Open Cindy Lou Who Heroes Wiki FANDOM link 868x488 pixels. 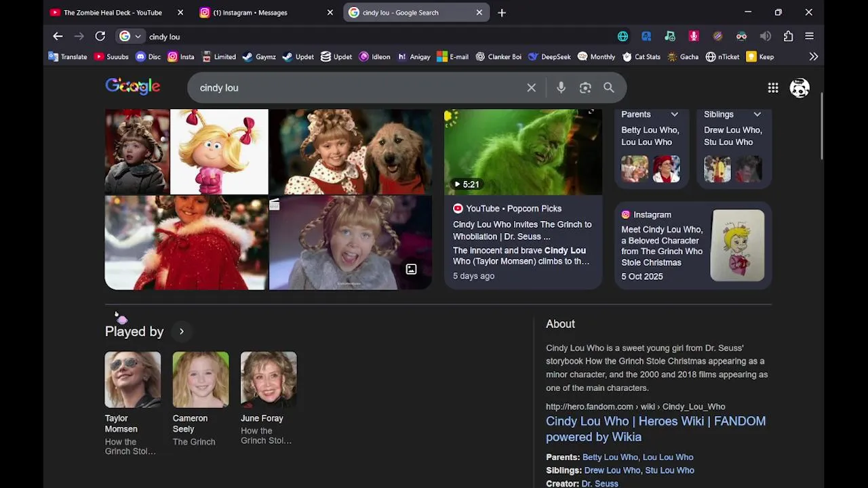656,429
